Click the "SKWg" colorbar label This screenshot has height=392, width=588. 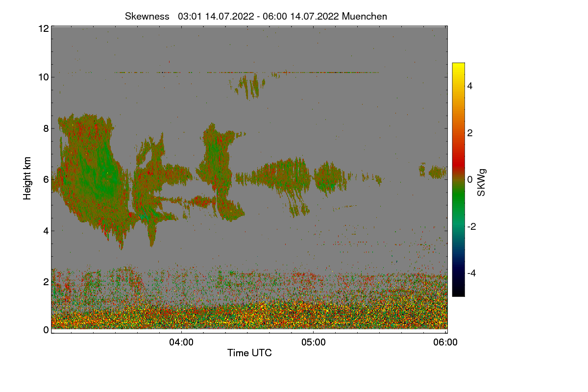pyautogui.click(x=482, y=182)
